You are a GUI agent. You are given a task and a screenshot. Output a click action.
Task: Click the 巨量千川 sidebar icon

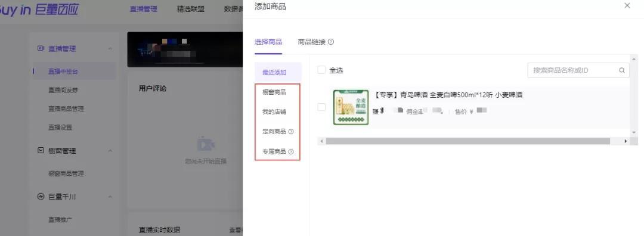coord(41,197)
